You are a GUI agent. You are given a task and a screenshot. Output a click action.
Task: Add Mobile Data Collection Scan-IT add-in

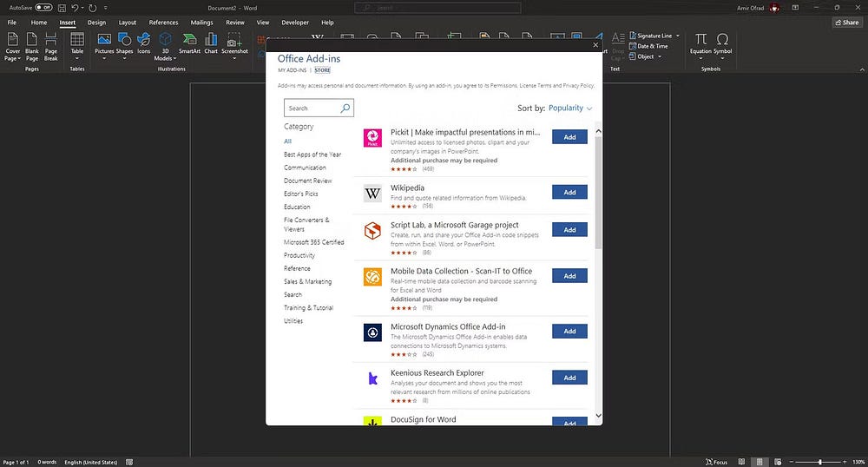569,275
